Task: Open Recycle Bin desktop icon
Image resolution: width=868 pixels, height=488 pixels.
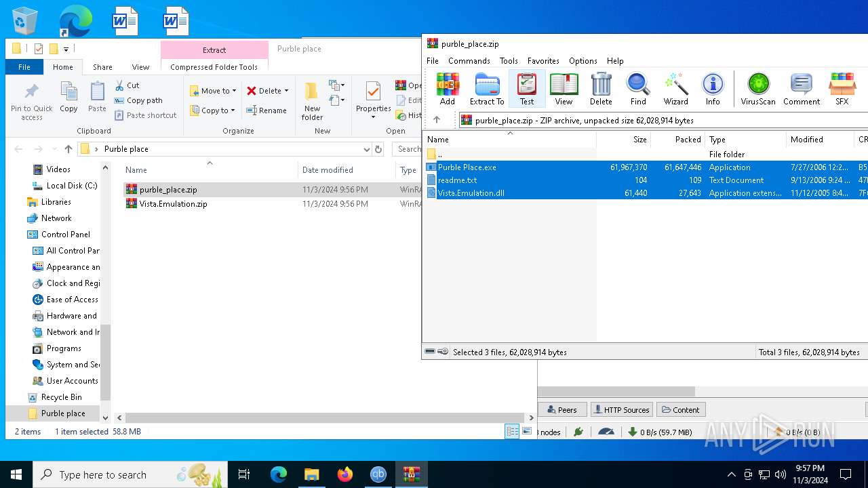Action: coord(26,20)
